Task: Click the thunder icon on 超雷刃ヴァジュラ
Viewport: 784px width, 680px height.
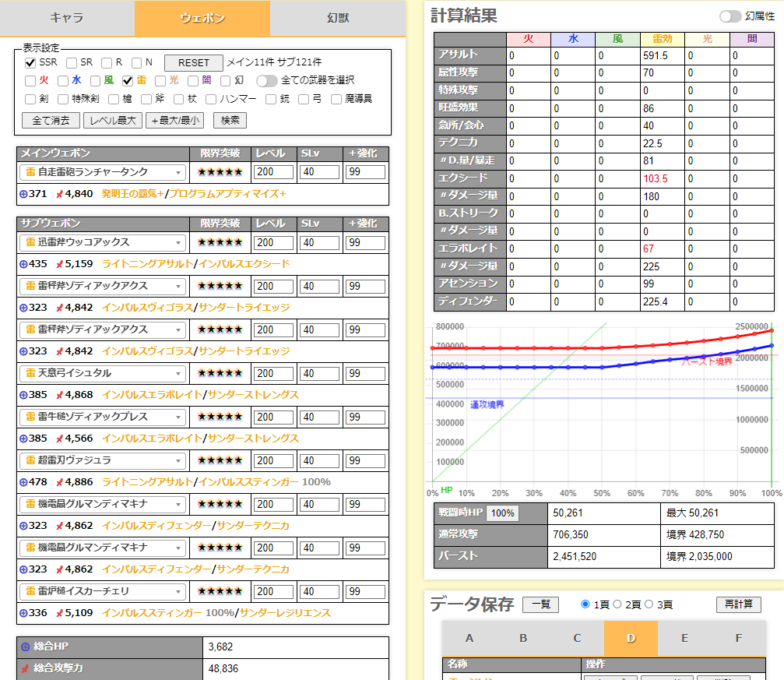Action: tap(31, 460)
